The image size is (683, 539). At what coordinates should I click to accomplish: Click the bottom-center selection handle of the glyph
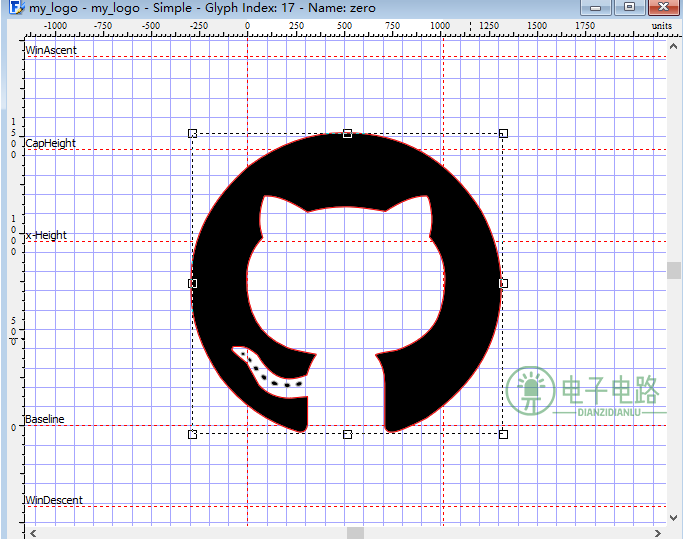pos(347,434)
